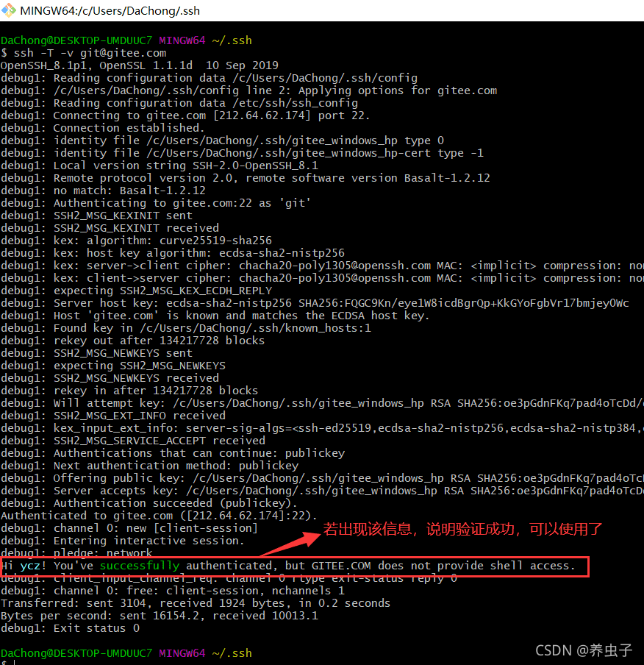Click the rekey in after 134217728 blocks line

pos(129,391)
